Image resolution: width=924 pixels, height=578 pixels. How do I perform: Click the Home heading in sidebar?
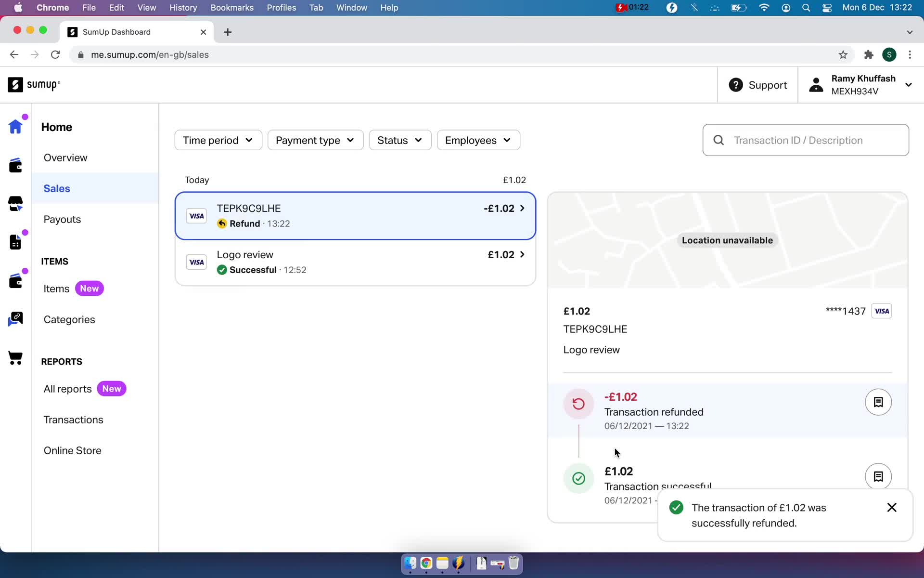(56, 127)
